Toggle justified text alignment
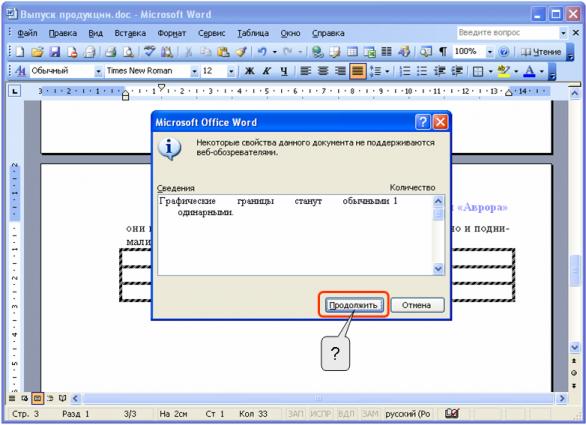 pyautogui.click(x=357, y=71)
